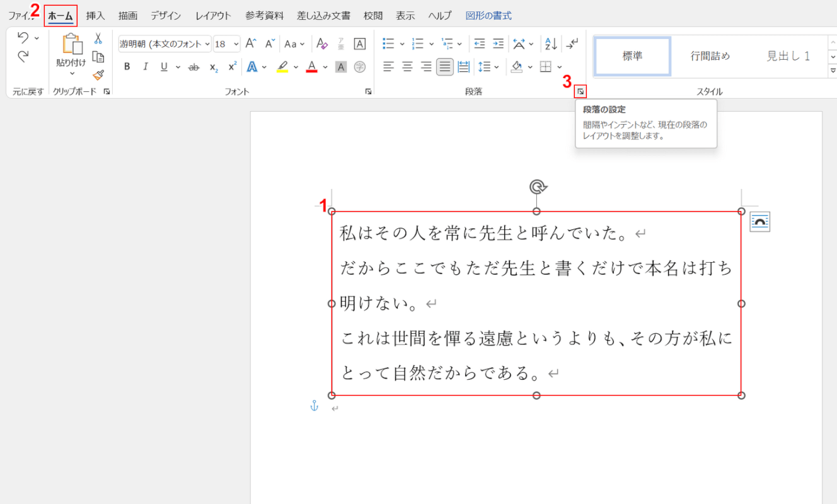Open the clipboard pane launcher

tap(107, 92)
